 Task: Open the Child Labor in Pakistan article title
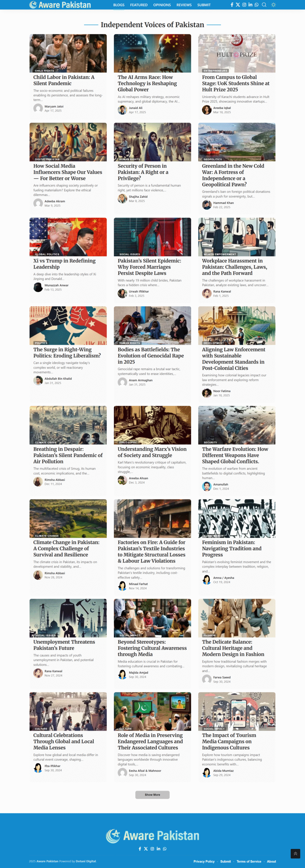point(64,80)
